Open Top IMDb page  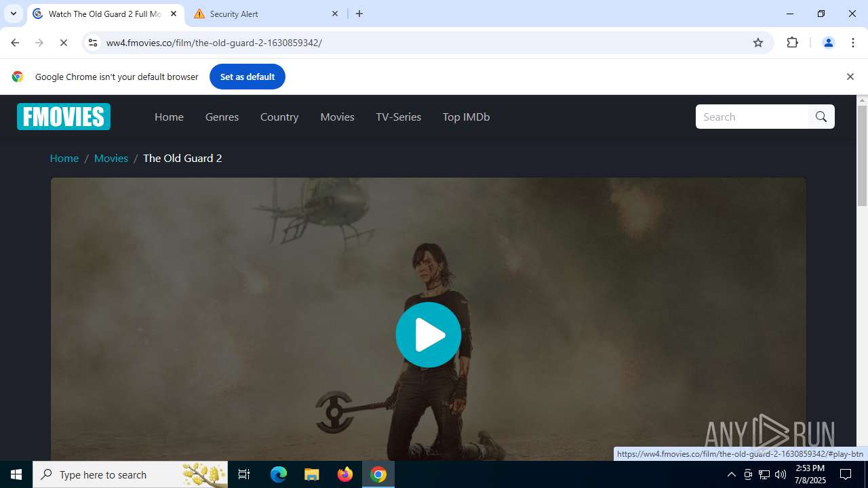click(x=466, y=117)
